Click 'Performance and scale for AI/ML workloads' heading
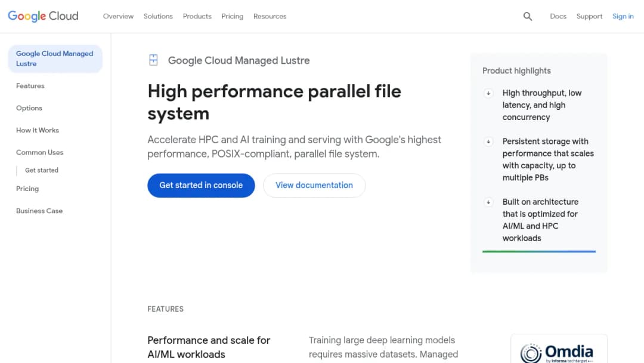This screenshot has width=644, height=363. coord(209,347)
